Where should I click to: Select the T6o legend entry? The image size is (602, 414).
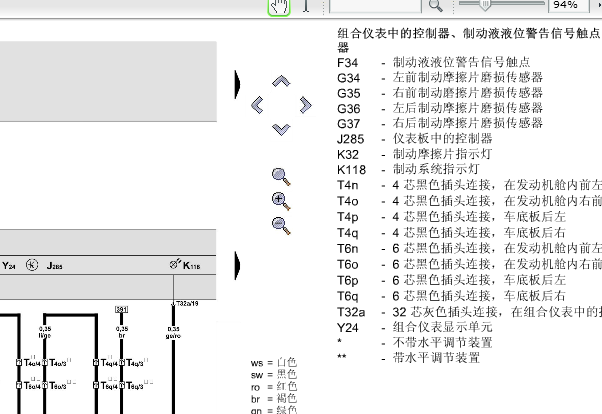[469, 264]
